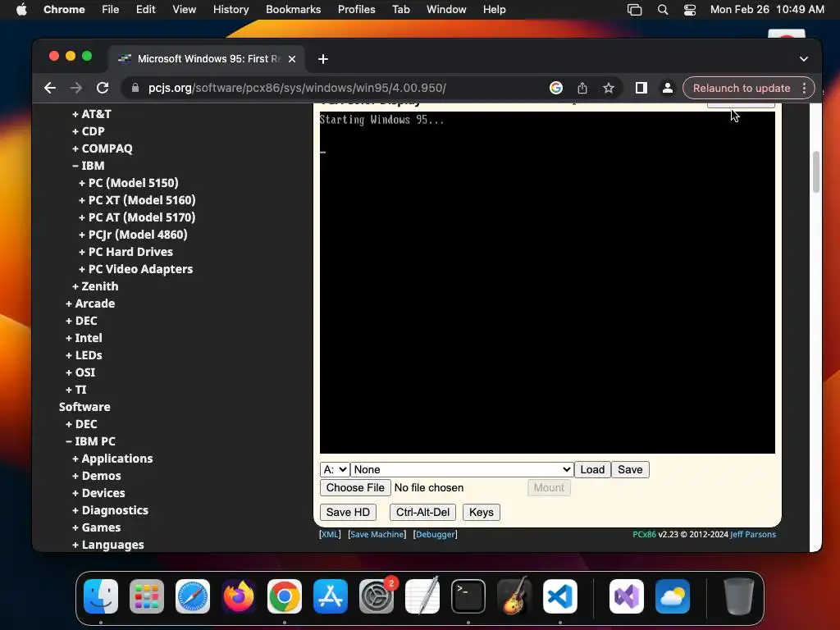Click the Save HD button
Viewport: 840px width, 630px height.
coord(348,512)
